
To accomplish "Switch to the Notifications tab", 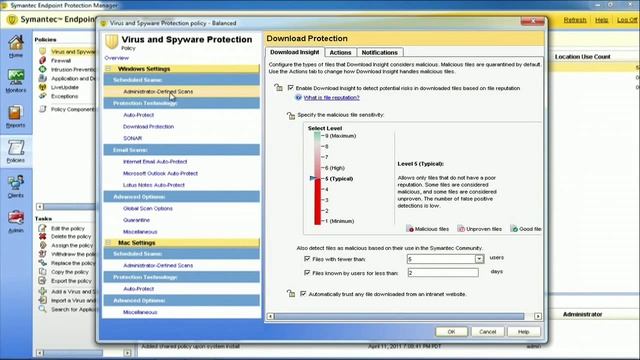I will point(380,52).
